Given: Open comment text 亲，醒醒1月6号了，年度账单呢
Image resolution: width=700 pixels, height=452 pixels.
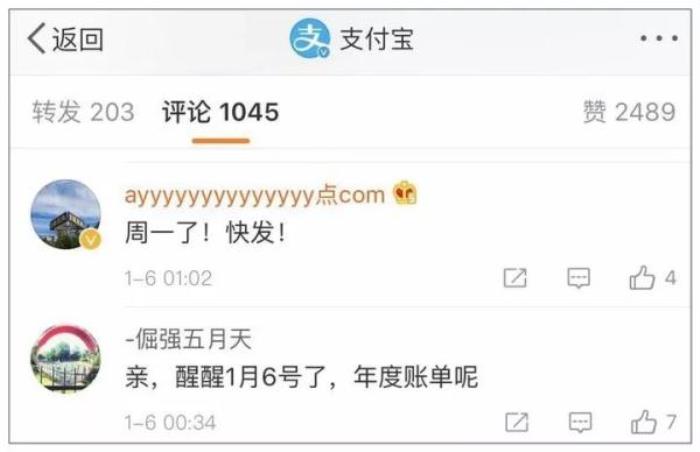Looking at the screenshot, I should click(302, 377).
